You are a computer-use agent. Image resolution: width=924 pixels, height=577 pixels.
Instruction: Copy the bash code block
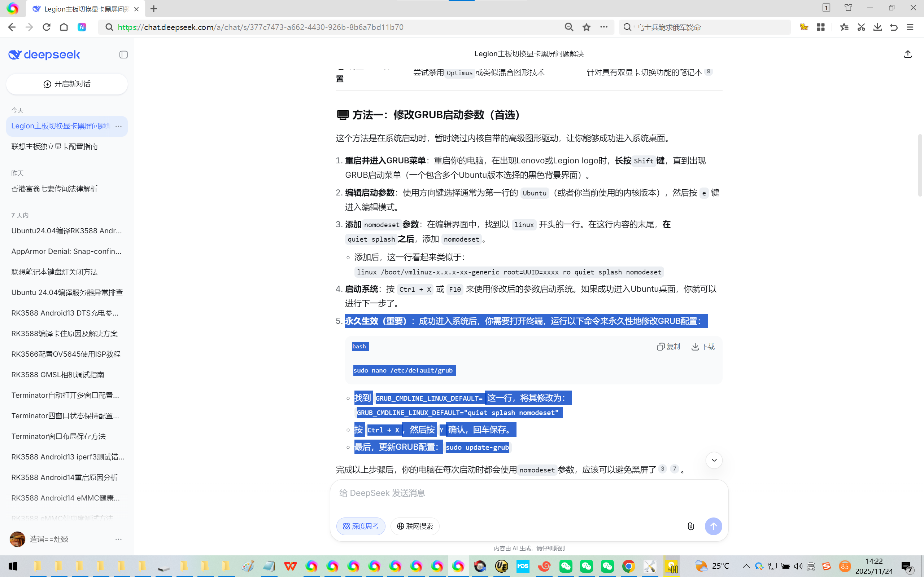click(668, 347)
